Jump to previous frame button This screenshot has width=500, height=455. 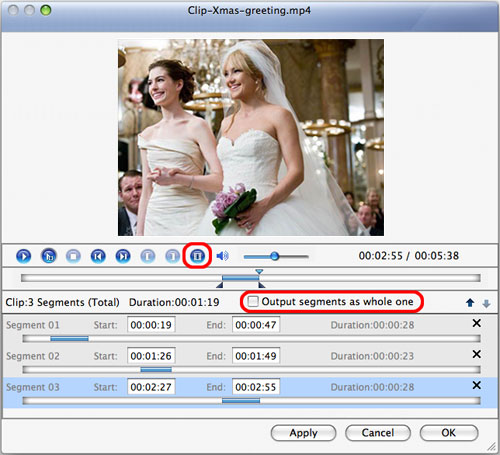coord(98,256)
